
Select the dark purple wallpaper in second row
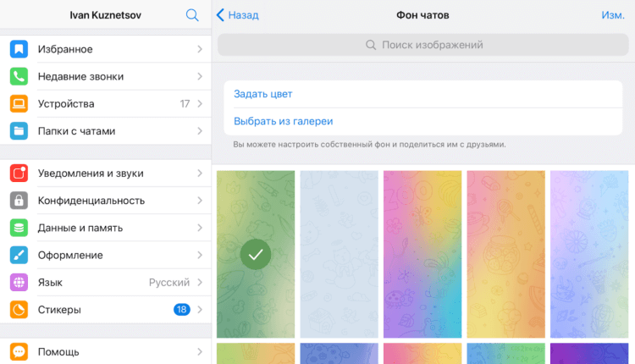589,354
